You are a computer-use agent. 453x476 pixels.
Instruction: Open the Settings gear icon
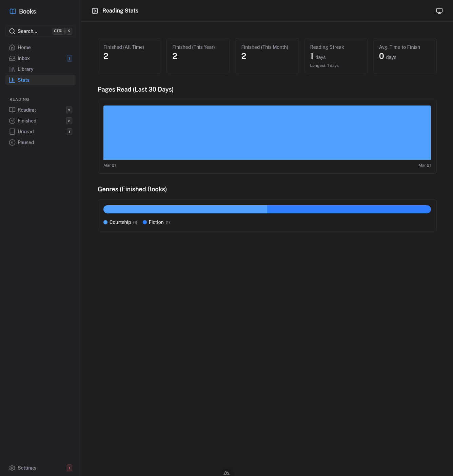12,468
